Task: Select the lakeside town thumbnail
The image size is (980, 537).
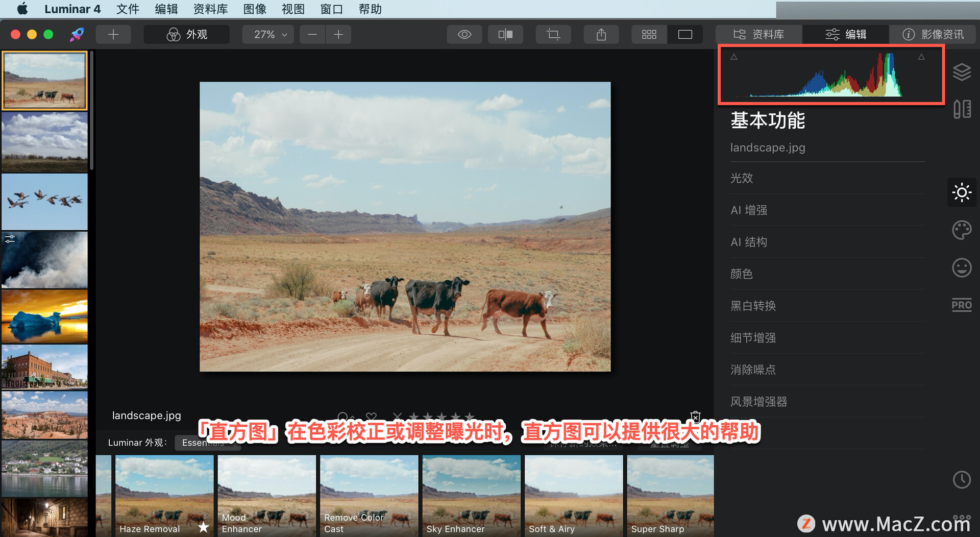Action: click(44, 469)
